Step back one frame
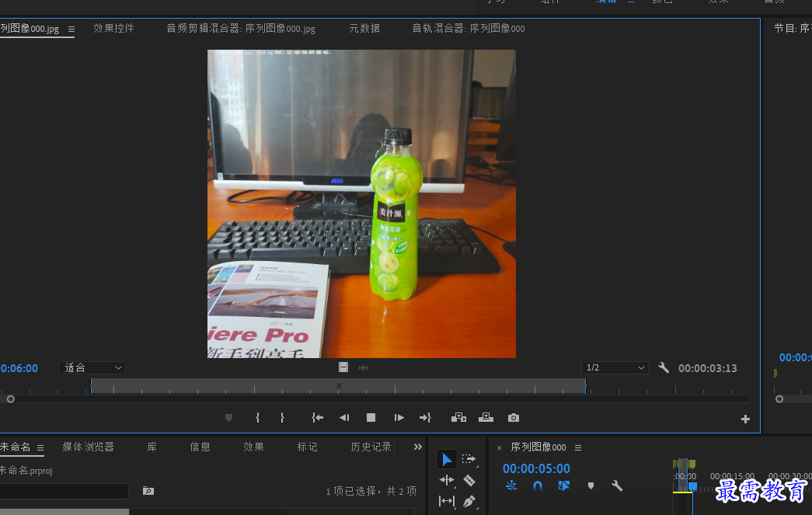The width and height of the screenshot is (812, 515). (344, 418)
